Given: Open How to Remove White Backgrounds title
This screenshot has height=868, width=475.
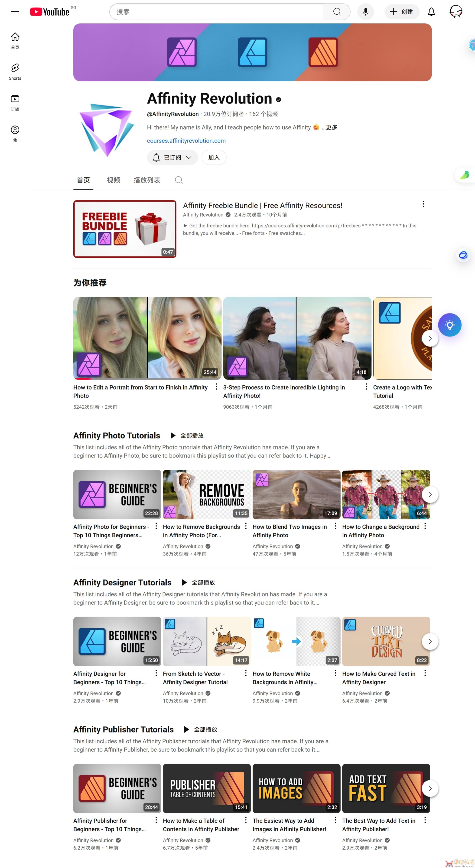Looking at the screenshot, I should [286, 678].
